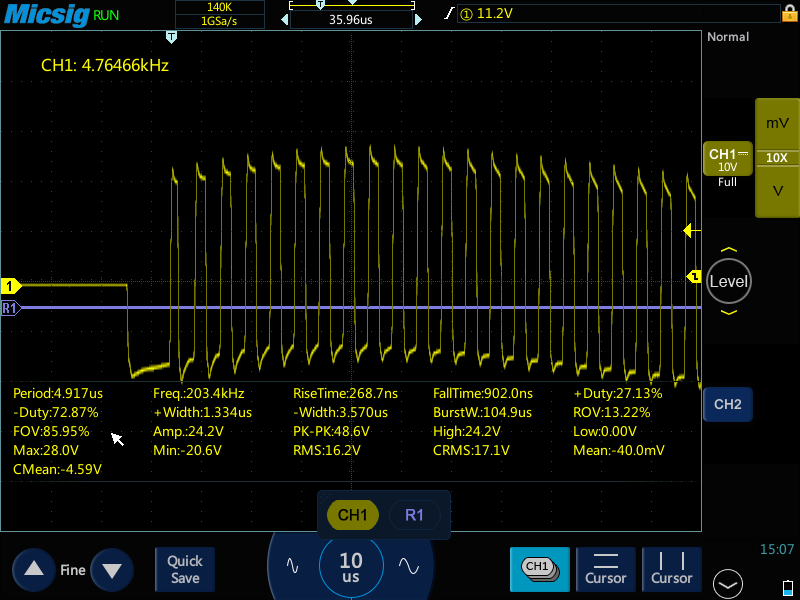Tap the 10X probe attenuation setting
This screenshot has width=800, height=600.
click(777, 158)
